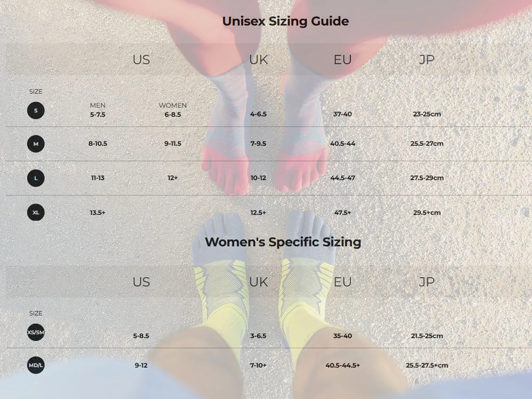The height and width of the screenshot is (399, 532).
Task: Click the 40.5-44 EU value
Action: pyautogui.click(x=343, y=144)
